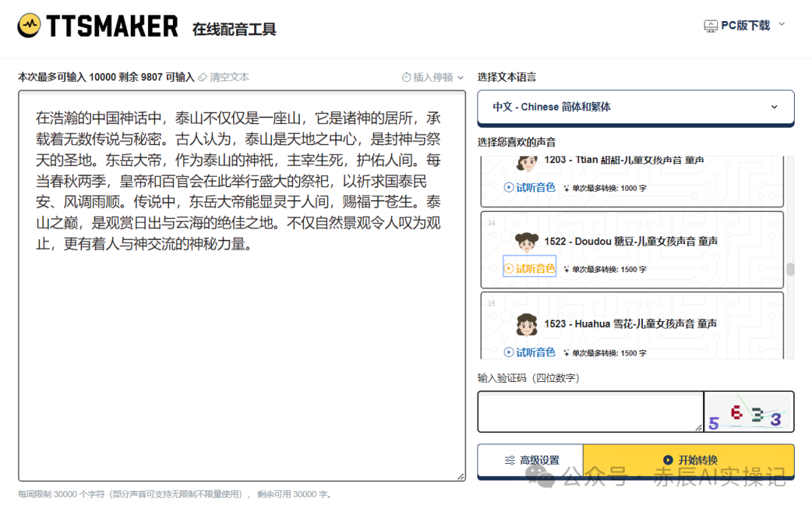The image size is (812, 509).
Task: Select the 1203 Ttian voice avatar
Action: (x=526, y=164)
